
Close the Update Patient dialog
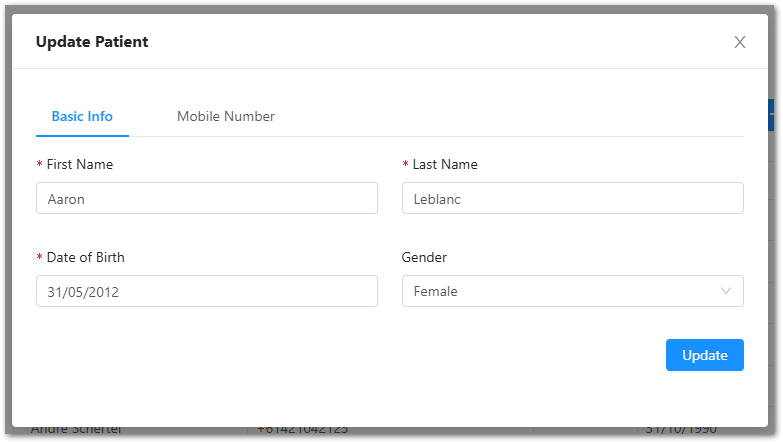point(740,42)
